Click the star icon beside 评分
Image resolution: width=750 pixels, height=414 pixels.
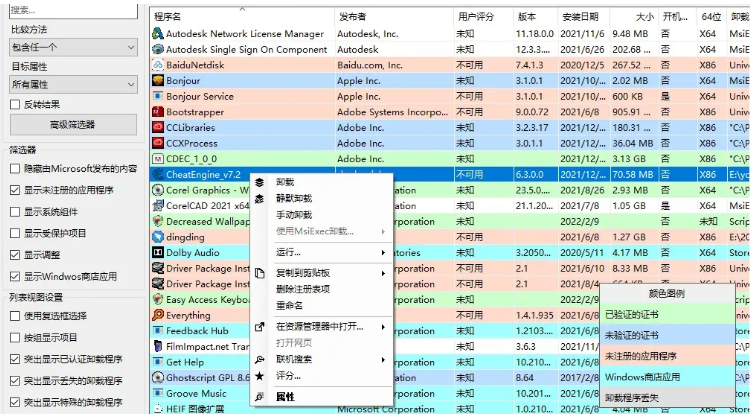point(259,376)
